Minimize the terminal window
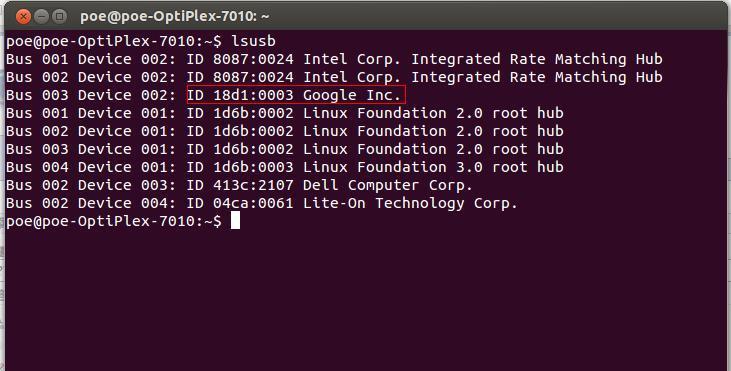731x371 pixels. click(x=41, y=17)
